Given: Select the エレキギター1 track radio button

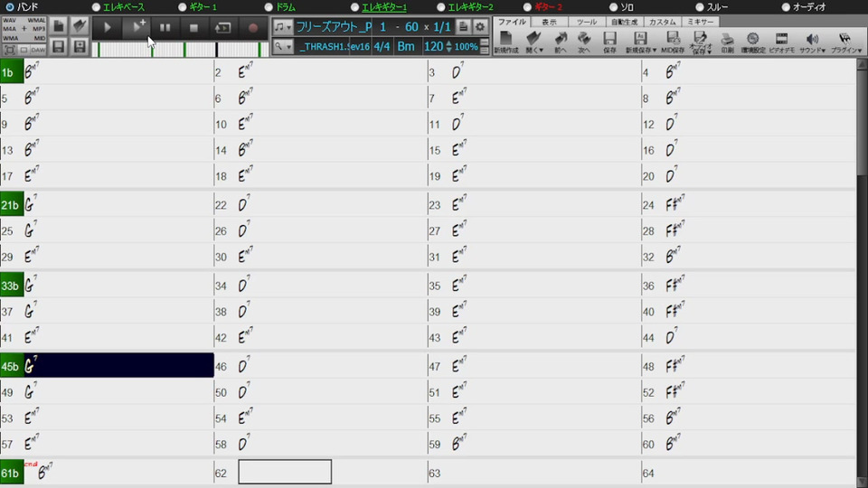Looking at the screenshot, I should (x=354, y=7).
